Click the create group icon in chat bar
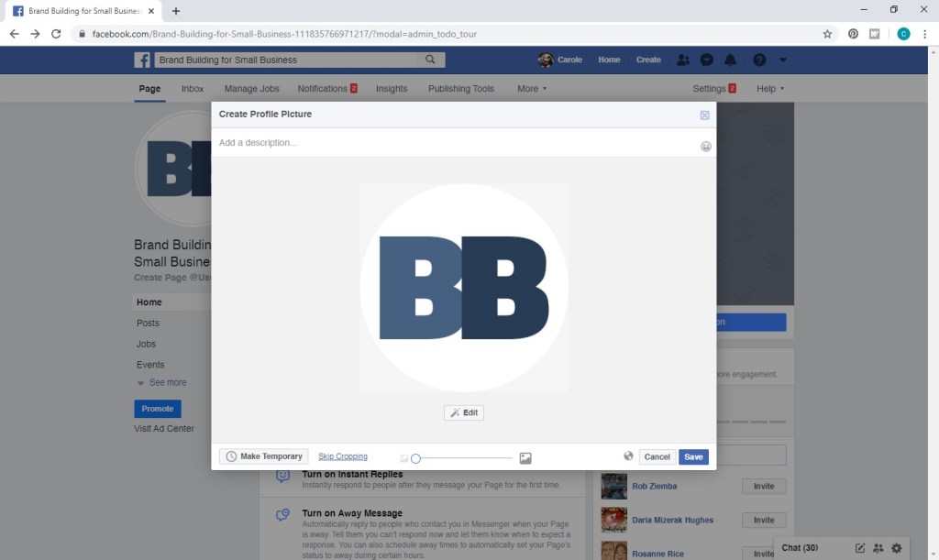 [x=878, y=548]
